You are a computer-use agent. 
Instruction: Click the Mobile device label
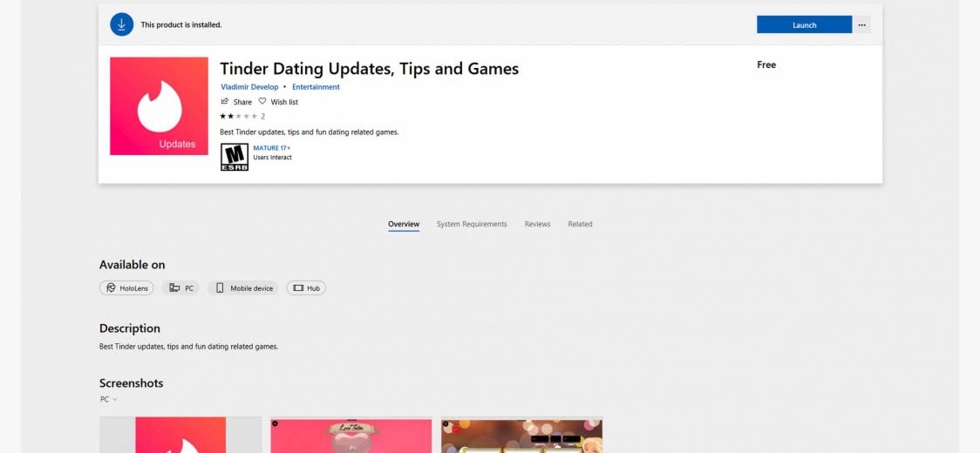[x=252, y=288]
